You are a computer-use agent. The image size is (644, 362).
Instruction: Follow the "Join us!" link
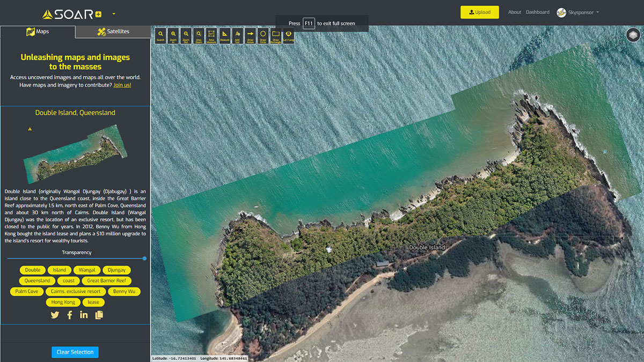[122, 85]
